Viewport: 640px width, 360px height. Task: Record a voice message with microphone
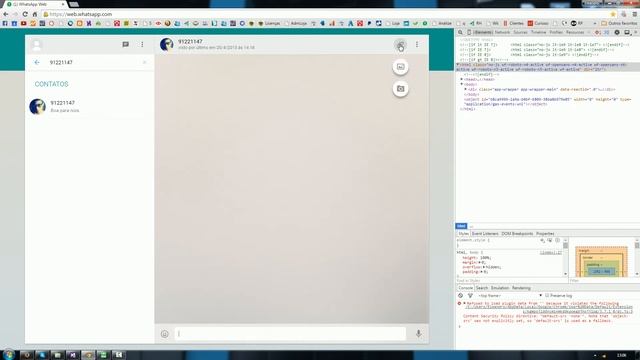[418, 333]
